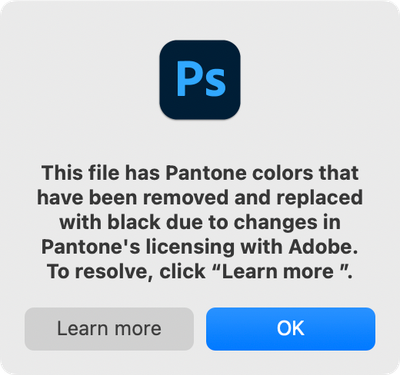This screenshot has height=375, width=400.
Task: Click the Photoshop app icon in dialog
Action: (200, 80)
